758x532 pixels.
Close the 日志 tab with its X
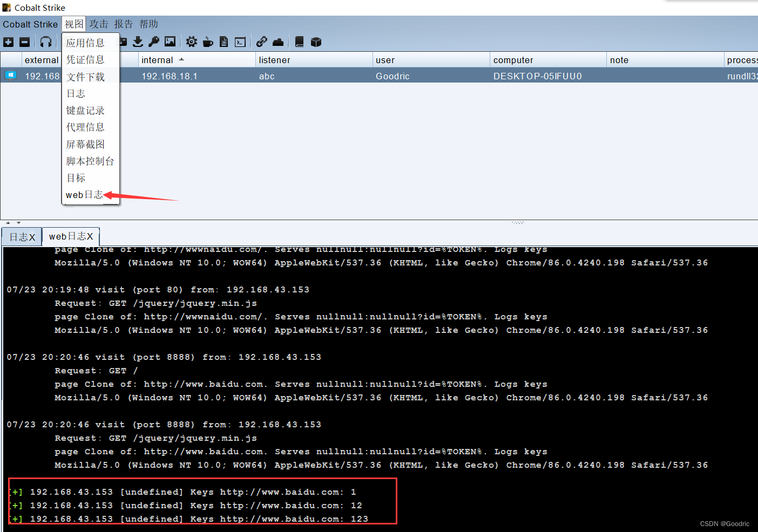(32, 237)
